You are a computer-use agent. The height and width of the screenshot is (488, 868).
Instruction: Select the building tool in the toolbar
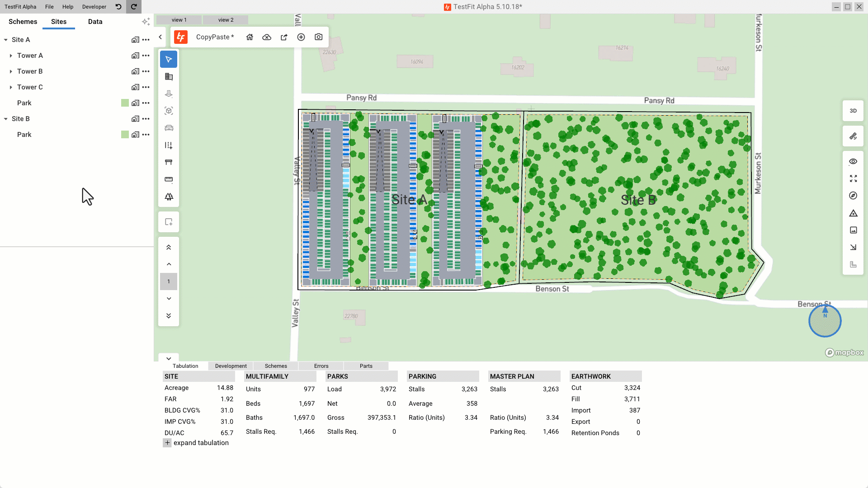pyautogui.click(x=169, y=77)
